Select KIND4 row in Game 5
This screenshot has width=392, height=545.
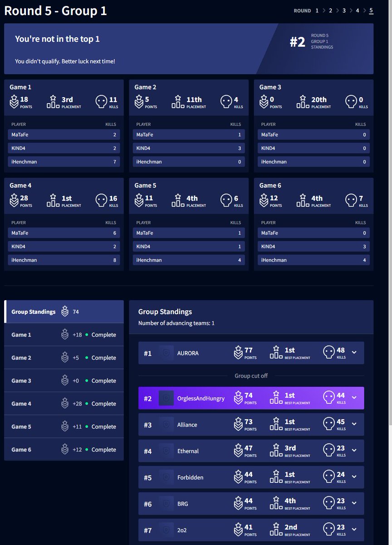[189, 247]
